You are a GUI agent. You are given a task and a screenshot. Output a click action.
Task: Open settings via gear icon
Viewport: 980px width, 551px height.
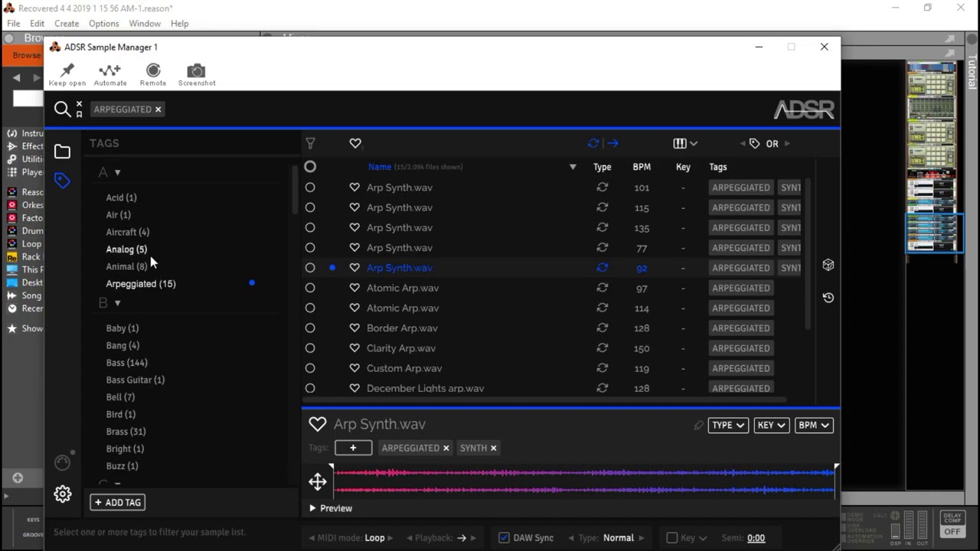coord(63,494)
